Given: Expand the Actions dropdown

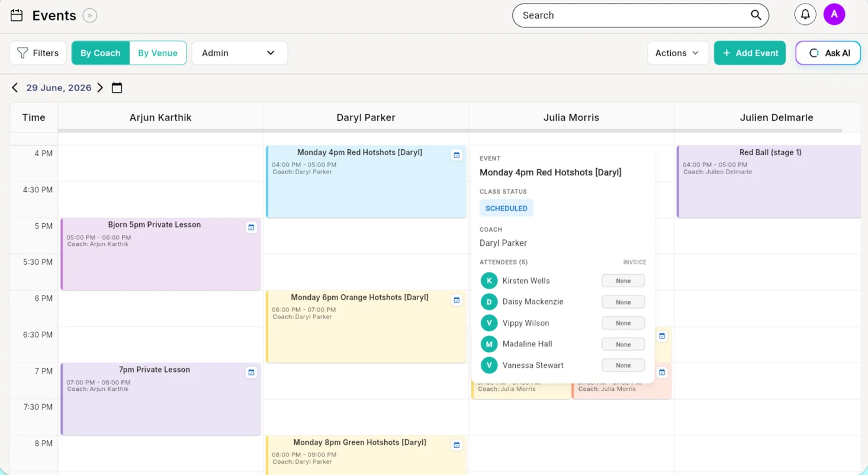Looking at the screenshot, I should [x=678, y=53].
